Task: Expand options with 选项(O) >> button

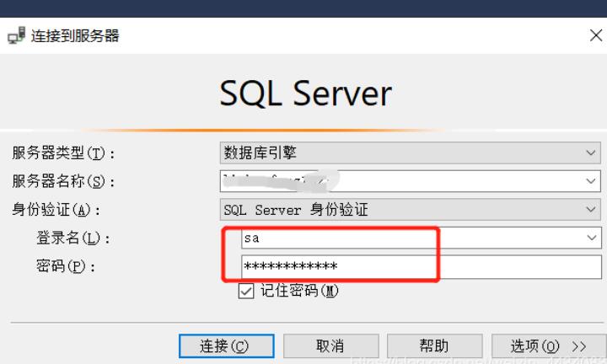Action: (549, 345)
